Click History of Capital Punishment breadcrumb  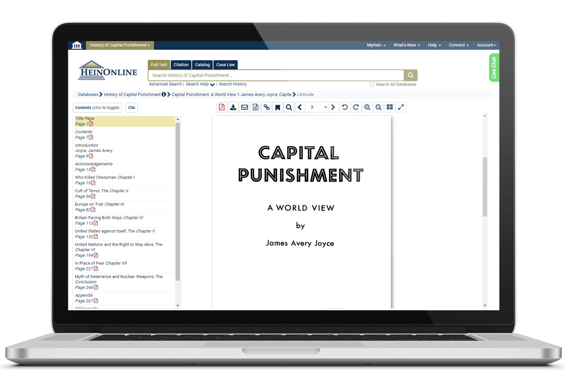coord(132,94)
